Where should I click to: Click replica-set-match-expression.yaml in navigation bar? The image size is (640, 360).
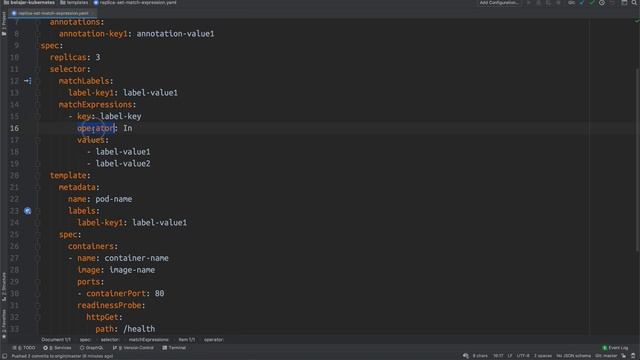(x=135, y=2)
